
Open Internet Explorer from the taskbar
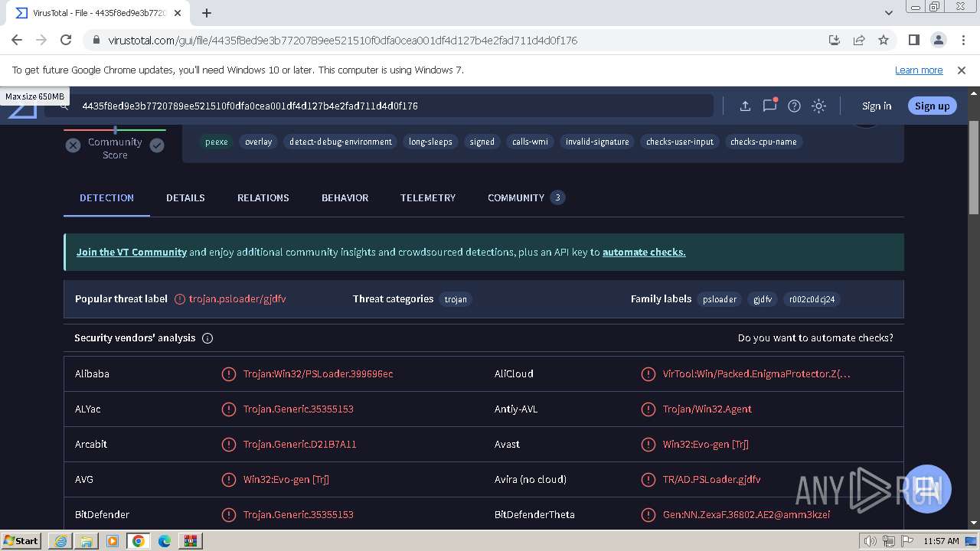pyautogui.click(x=60, y=541)
